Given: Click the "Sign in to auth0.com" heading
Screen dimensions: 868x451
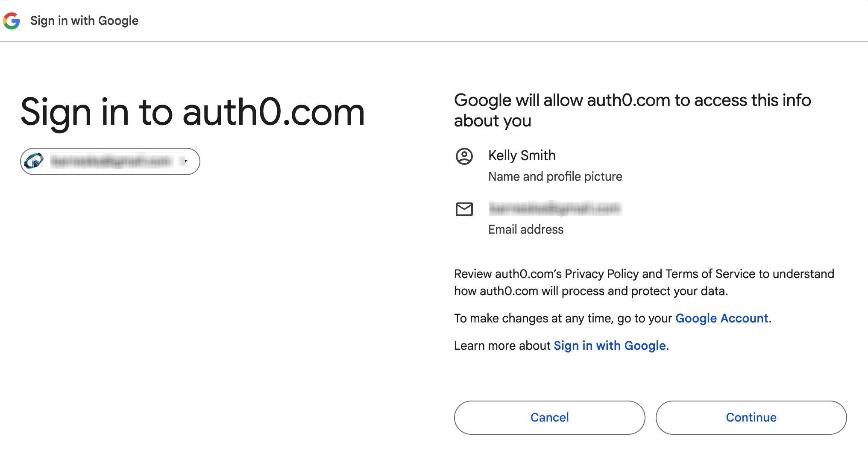Looking at the screenshot, I should click(193, 112).
